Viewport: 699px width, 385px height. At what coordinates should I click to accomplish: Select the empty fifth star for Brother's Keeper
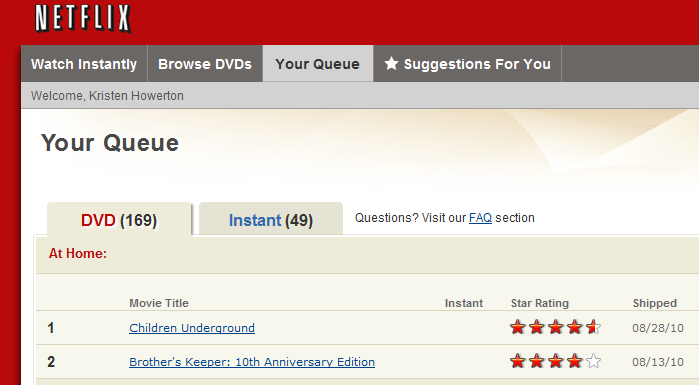(x=593, y=361)
